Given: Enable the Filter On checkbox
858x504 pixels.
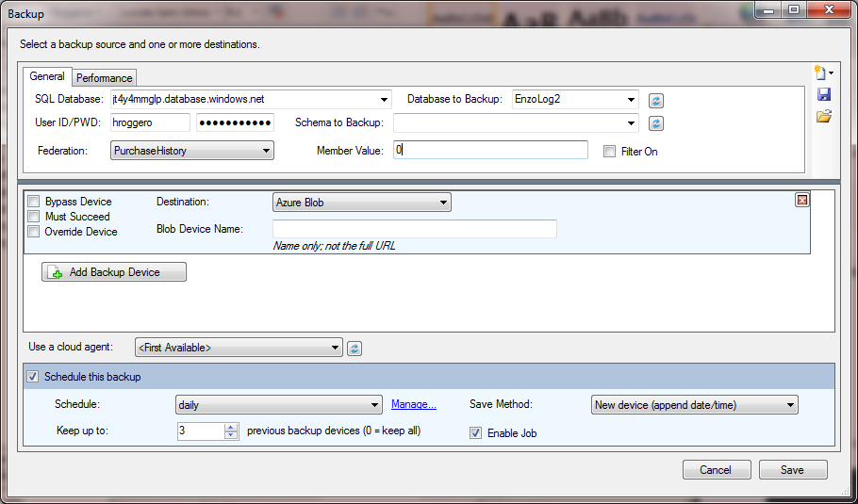Looking at the screenshot, I should 610,152.
